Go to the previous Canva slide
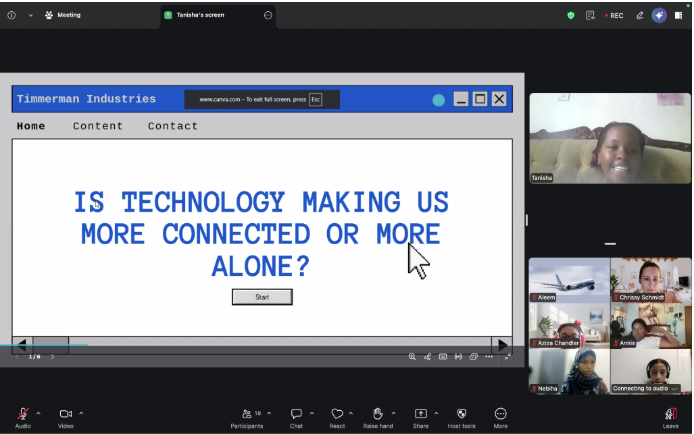The image size is (694, 434). pos(17,357)
